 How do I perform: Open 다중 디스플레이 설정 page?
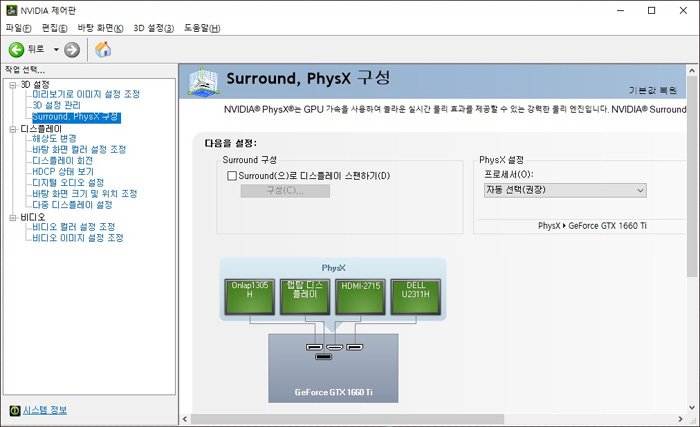[72, 205]
